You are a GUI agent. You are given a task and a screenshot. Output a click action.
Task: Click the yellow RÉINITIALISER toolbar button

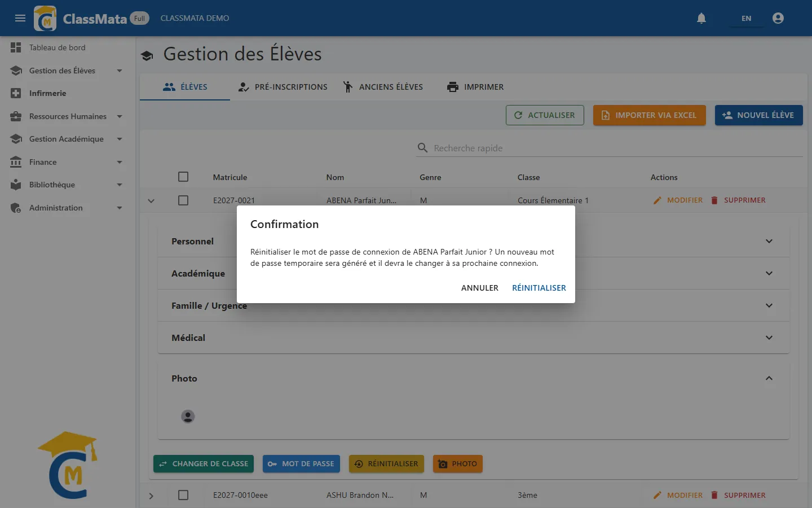pos(386,464)
